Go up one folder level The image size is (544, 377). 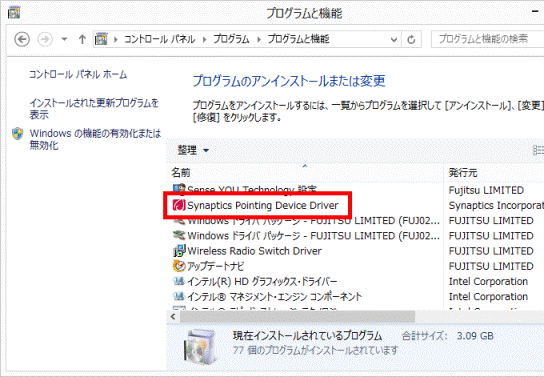tap(82, 39)
